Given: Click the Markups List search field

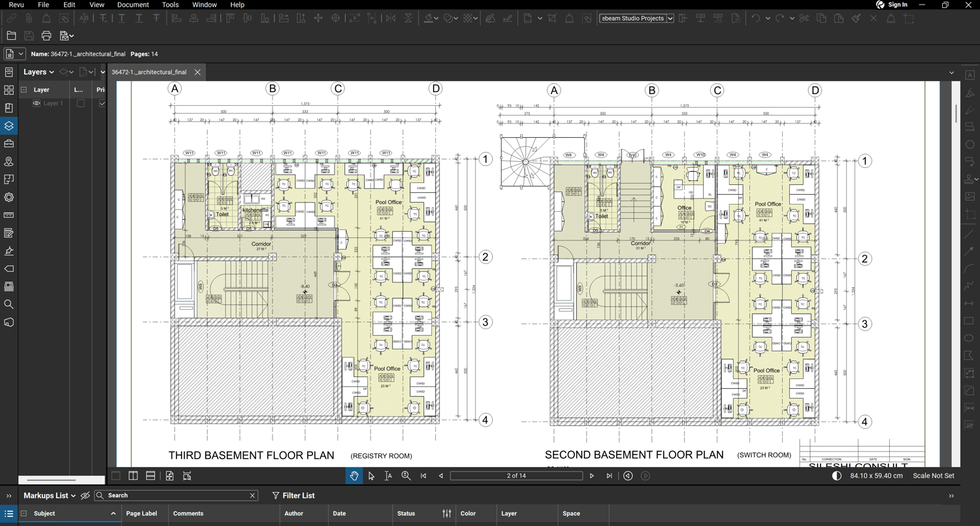Looking at the screenshot, I should [x=176, y=495].
